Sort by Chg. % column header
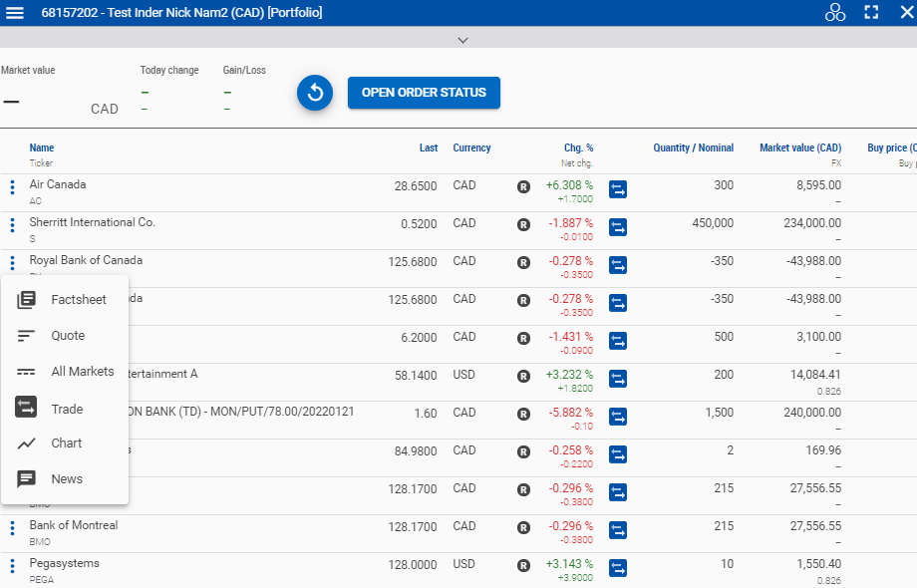Screen dimensions: 917x588 [578, 147]
